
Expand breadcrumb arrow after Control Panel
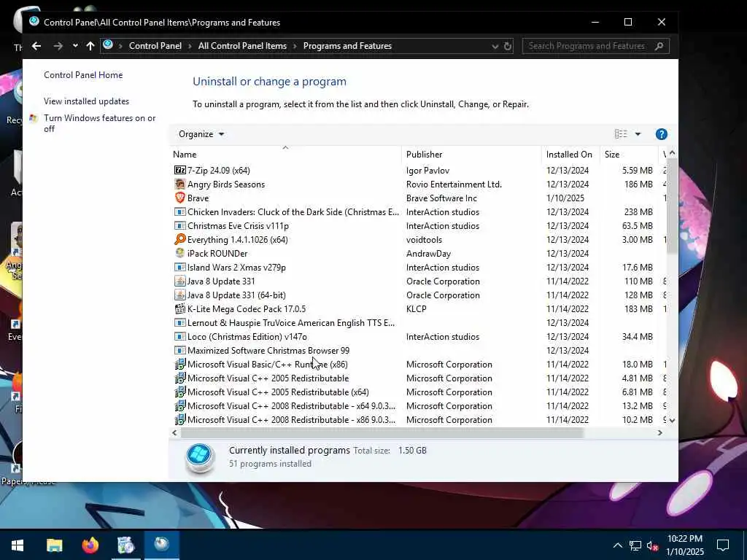190,46
